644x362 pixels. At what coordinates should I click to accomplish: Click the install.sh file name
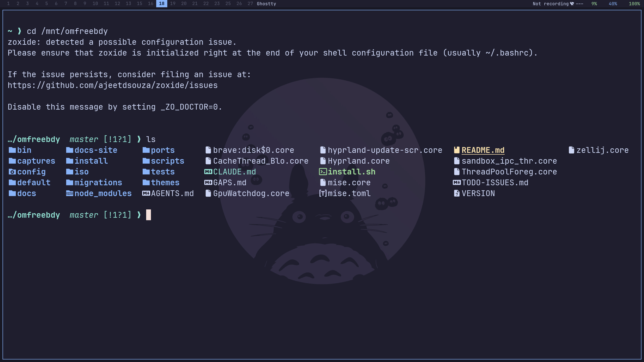tap(352, 172)
